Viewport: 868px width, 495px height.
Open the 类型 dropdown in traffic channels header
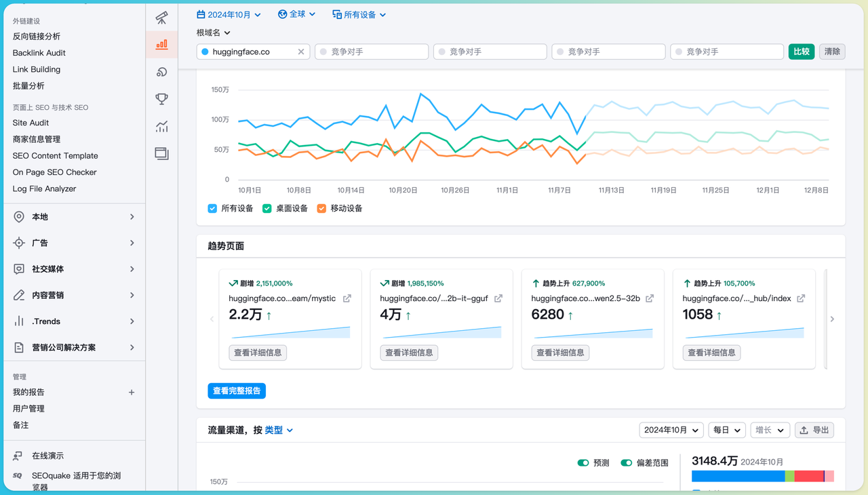279,430
